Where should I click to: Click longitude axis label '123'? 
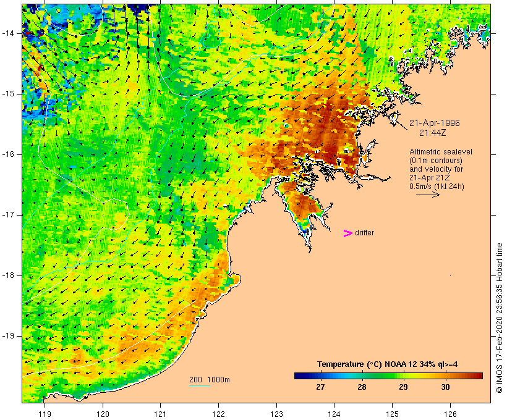pyautogui.click(x=276, y=414)
